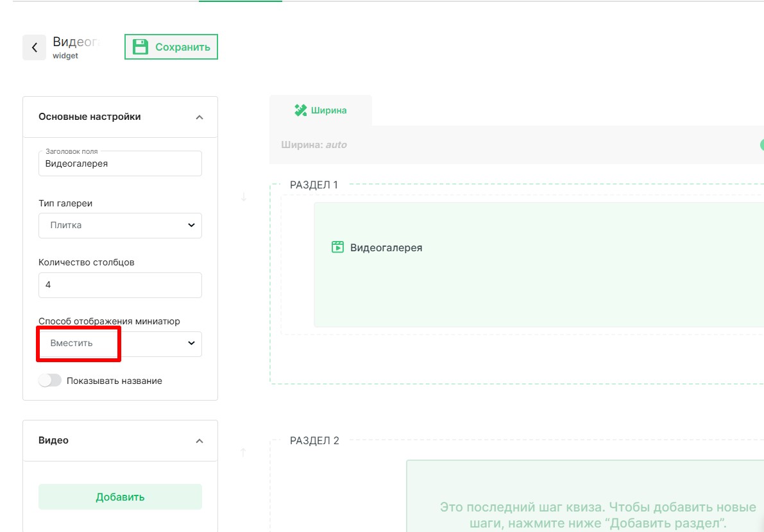Viewport: 764px width, 532px height.
Task: Collapse the Основные настройки panel
Action: point(199,117)
